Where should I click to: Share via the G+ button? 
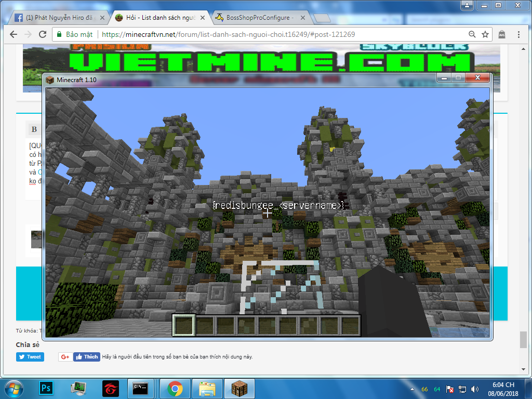click(65, 357)
